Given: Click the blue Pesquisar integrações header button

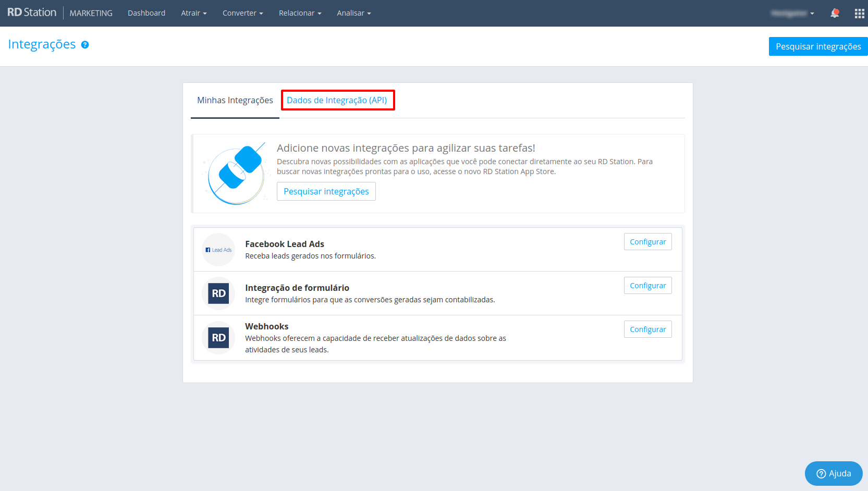Looking at the screenshot, I should coord(818,46).
